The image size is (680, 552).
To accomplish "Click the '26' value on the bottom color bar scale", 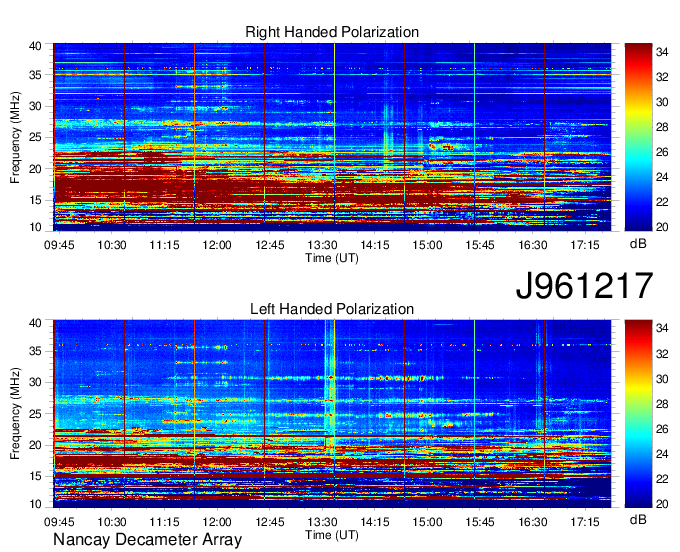I will coord(662,429).
